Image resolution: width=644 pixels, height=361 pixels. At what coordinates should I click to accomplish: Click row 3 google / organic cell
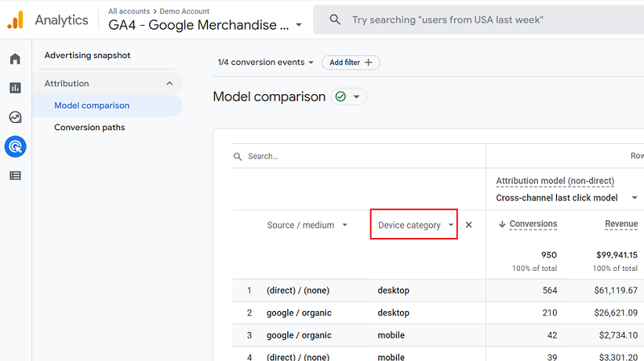(x=299, y=335)
